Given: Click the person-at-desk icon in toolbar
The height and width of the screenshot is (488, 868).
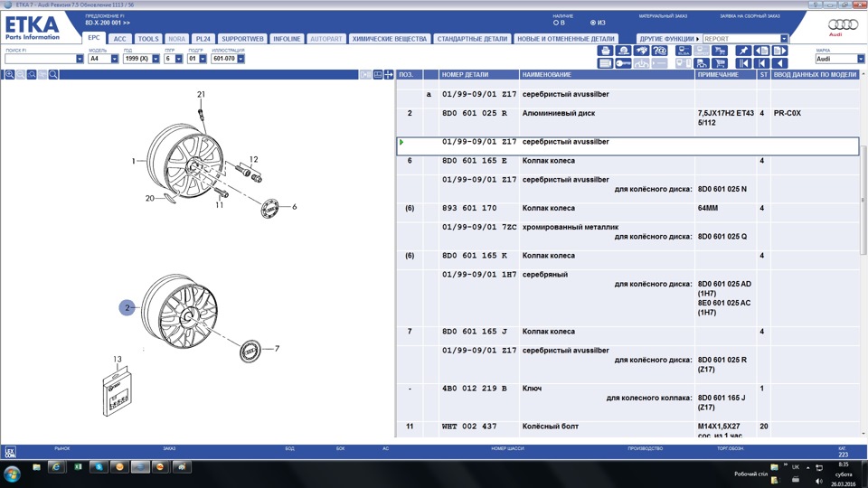Looking at the screenshot, I should click(x=702, y=63).
